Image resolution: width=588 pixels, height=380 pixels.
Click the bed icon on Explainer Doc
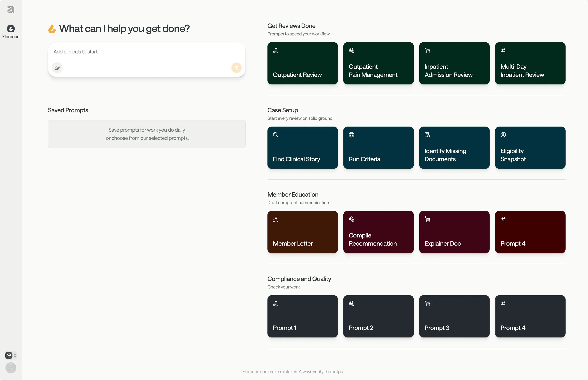coord(427,219)
